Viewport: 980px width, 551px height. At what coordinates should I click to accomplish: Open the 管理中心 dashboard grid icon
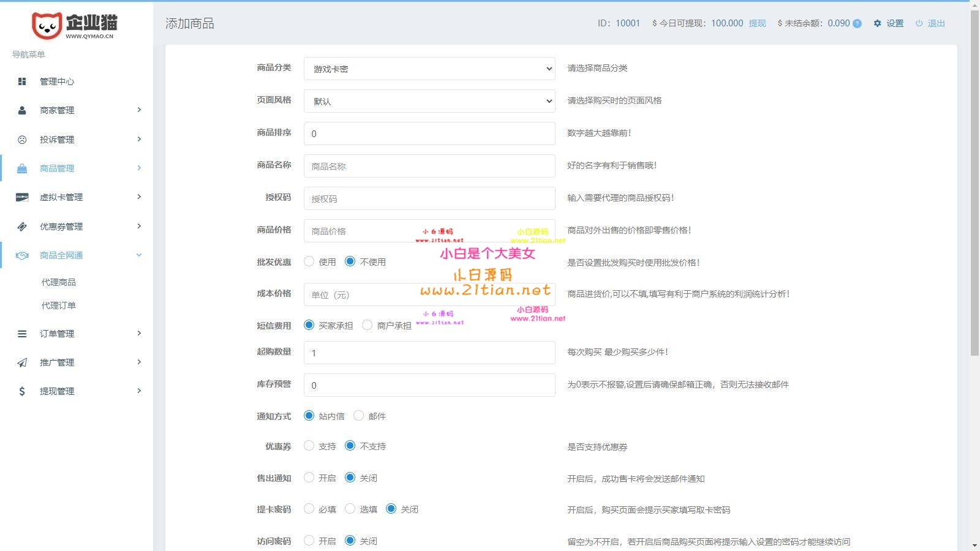pos(23,81)
